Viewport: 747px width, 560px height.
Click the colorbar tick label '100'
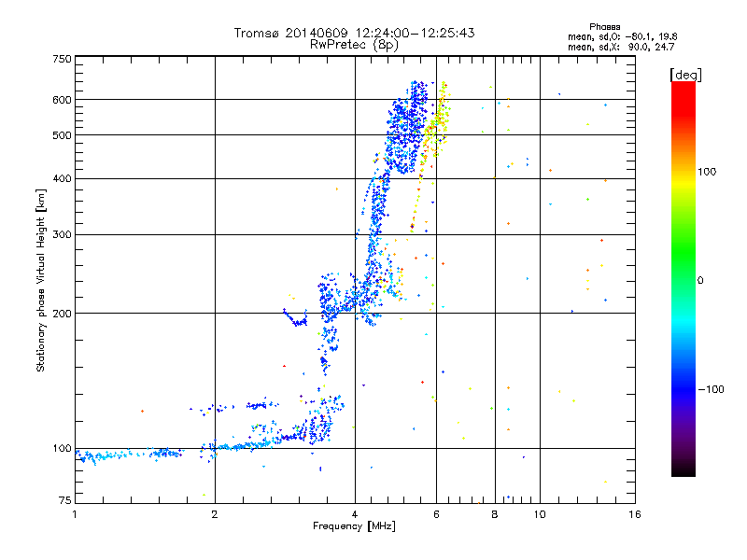[707, 172]
